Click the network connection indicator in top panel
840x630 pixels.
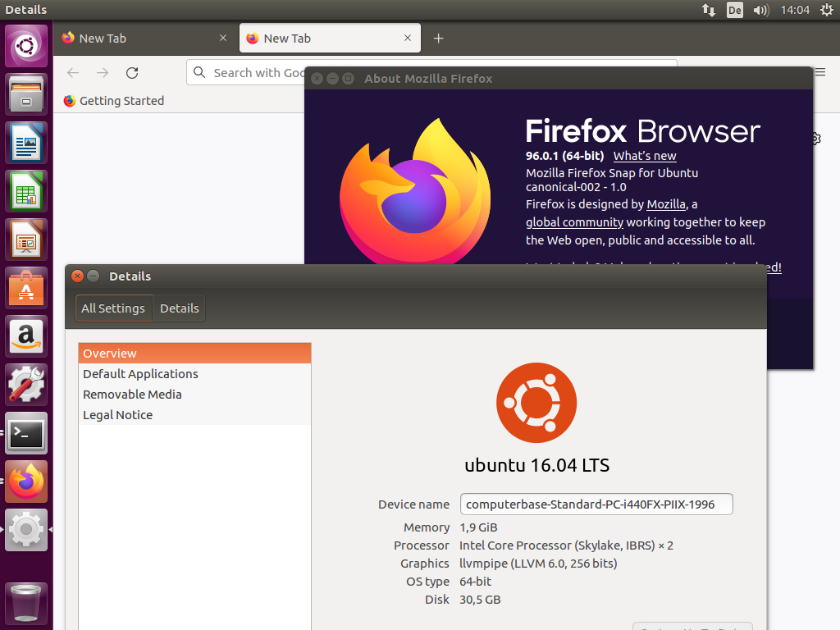click(x=709, y=10)
